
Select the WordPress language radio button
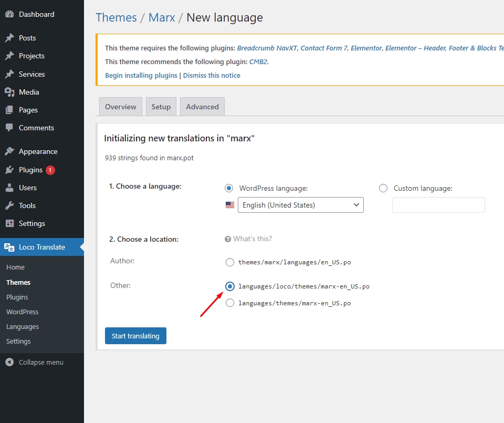[229, 188]
